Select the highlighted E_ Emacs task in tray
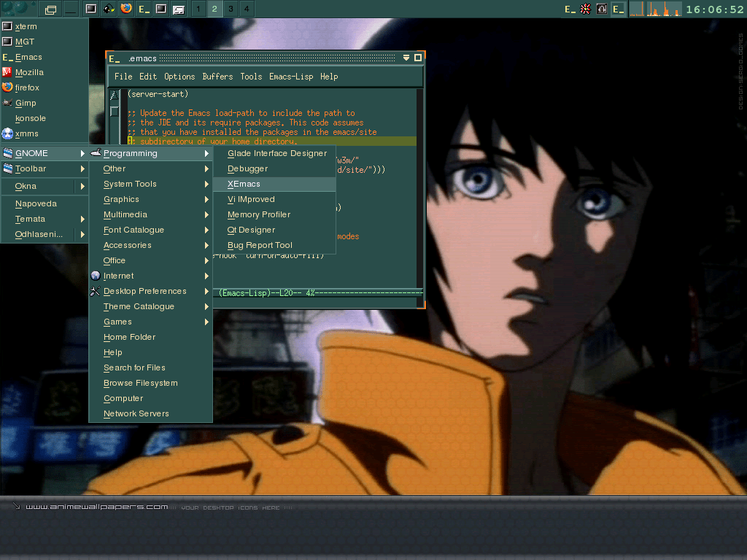 618,9
